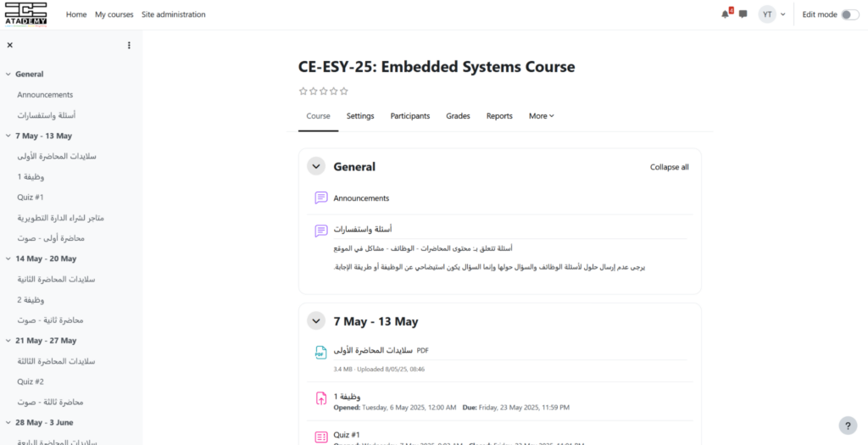Click the Announcements forum icon
868x445 pixels.
[321, 197]
